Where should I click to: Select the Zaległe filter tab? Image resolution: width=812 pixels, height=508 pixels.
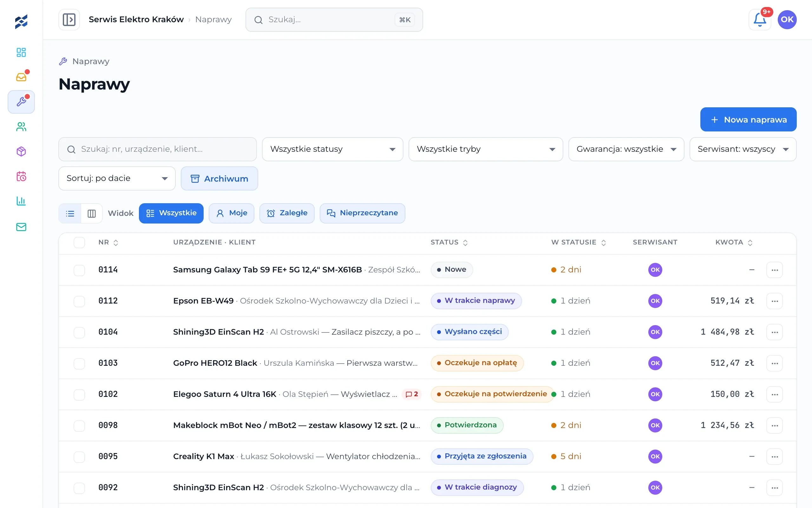coord(287,213)
